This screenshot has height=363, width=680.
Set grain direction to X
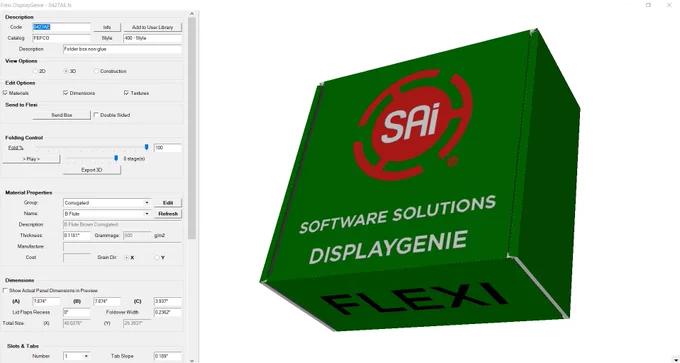coord(127,258)
